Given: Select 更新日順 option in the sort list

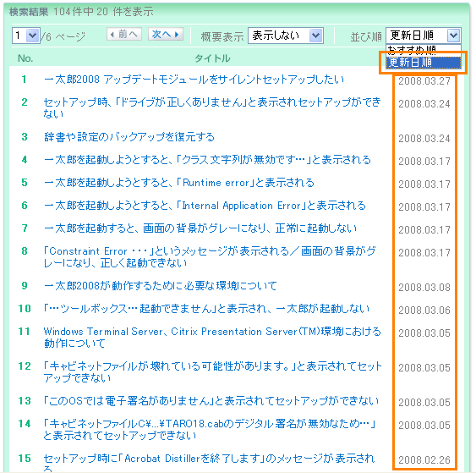Looking at the screenshot, I should pos(424,63).
